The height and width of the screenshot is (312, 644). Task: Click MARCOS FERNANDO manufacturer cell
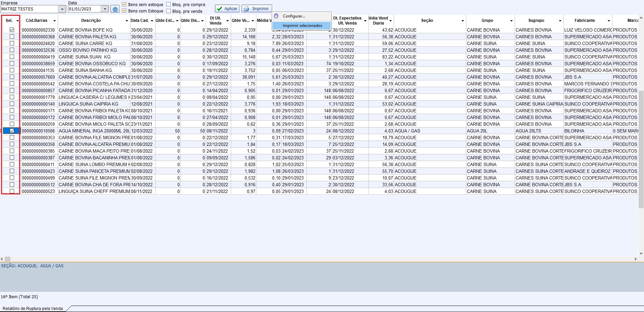tap(588, 84)
